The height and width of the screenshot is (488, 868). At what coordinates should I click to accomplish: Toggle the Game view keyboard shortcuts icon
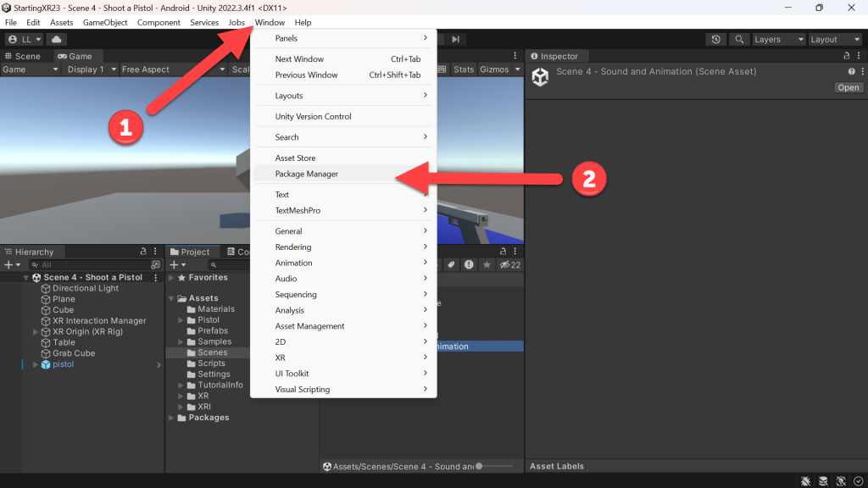coord(441,69)
